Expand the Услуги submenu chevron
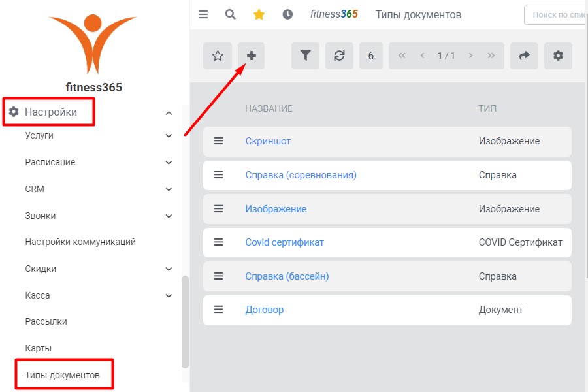This screenshot has height=392, width=588. click(x=169, y=135)
